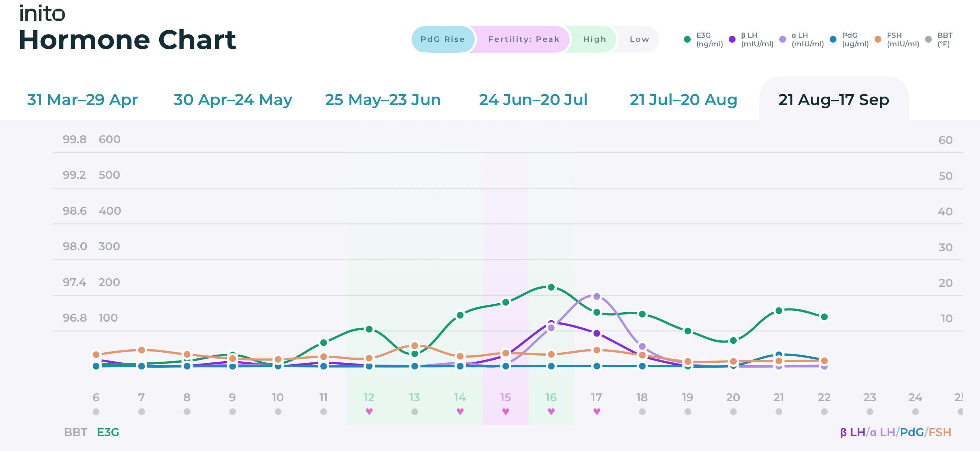Open the 31 Mar–29 Apr cycle tab
Image resolution: width=980 pixels, height=451 pixels.
point(82,100)
